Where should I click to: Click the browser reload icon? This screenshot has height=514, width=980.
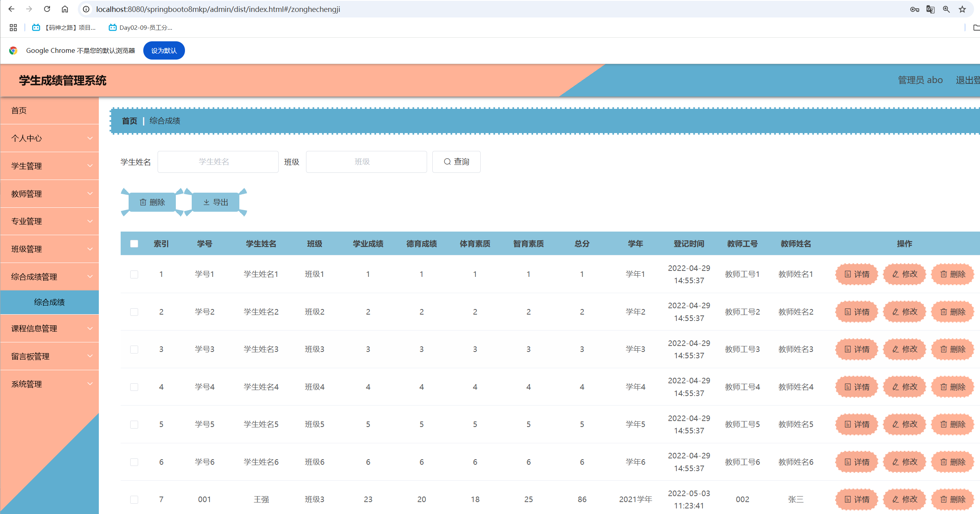tap(47, 9)
